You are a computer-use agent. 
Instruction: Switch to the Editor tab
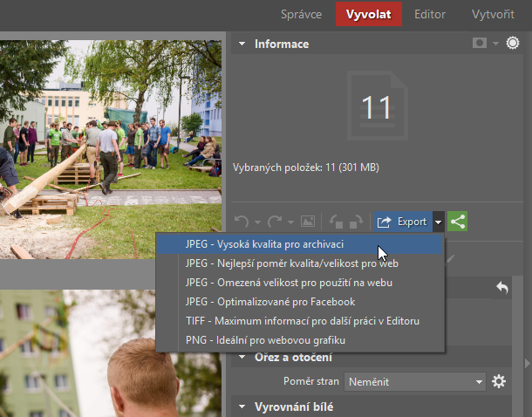430,14
